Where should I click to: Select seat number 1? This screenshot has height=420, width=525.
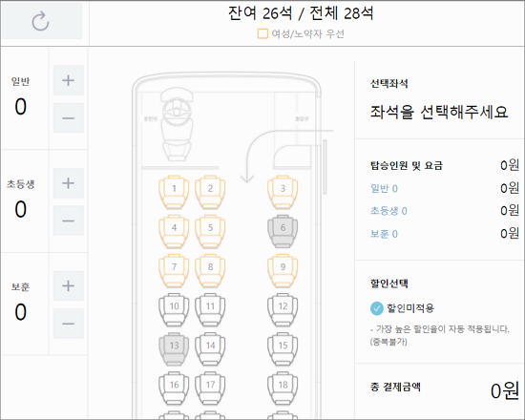click(x=174, y=192)
